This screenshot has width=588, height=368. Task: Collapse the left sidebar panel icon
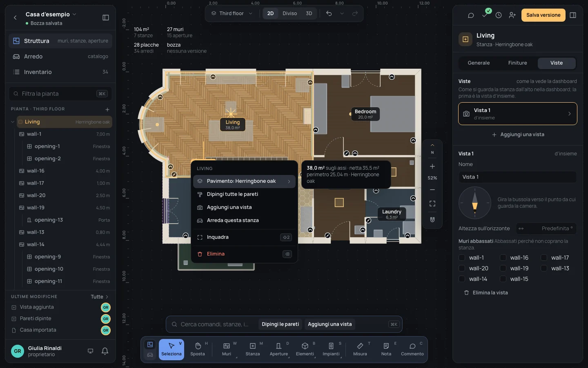click(x=106, y=18)
